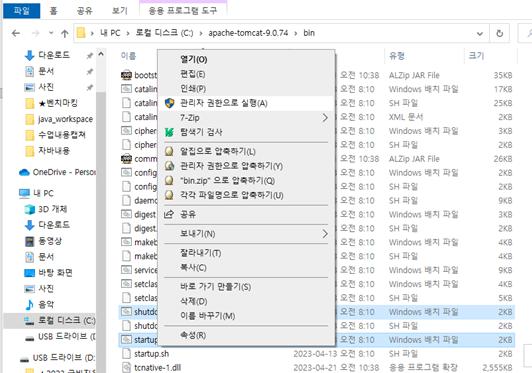Select 로컬 디스크 (C:) in navigation pane
This screenshot has width=532, height=373.
coord(50,320)
